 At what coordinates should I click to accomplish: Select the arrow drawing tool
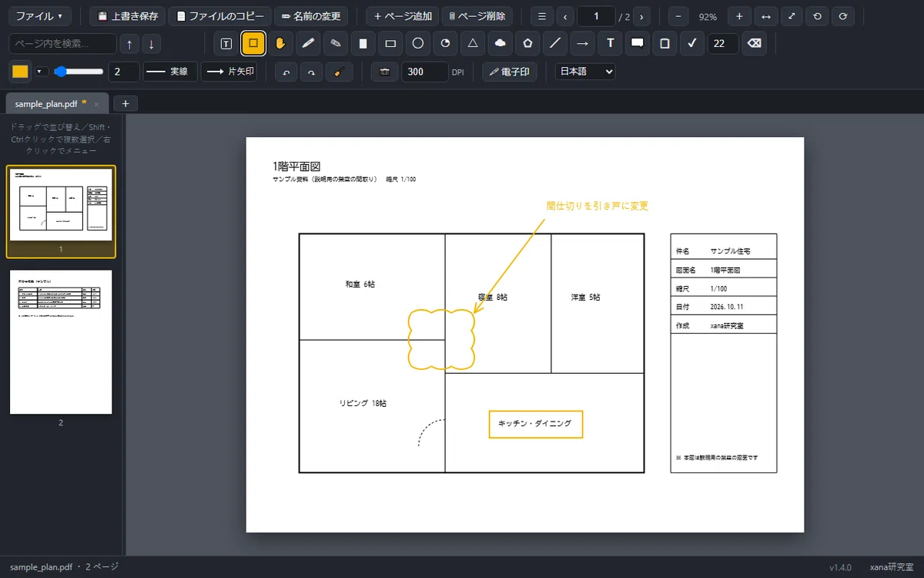click(583, 43)
